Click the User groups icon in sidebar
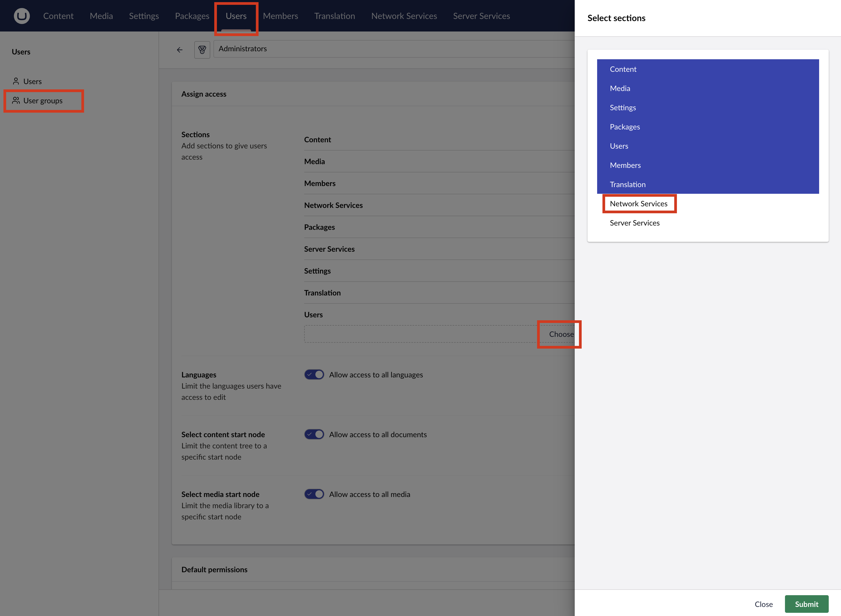841x616 pixels. pos(16,100)
